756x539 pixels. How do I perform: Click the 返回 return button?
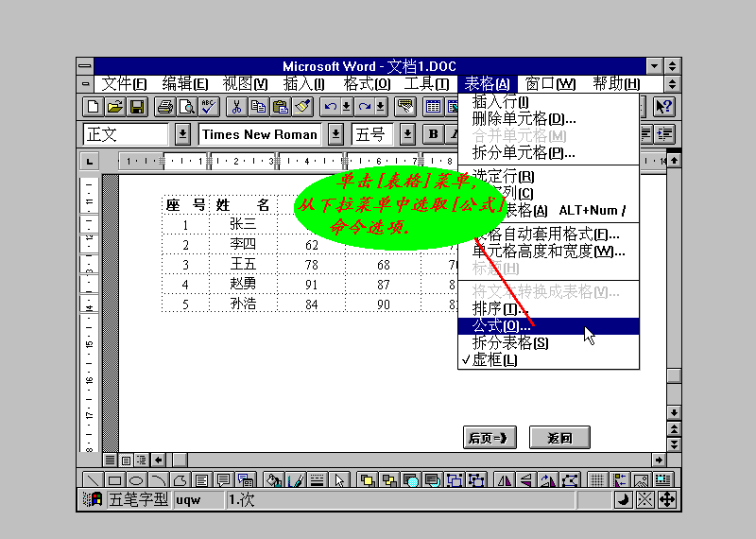tap(560, 437)
